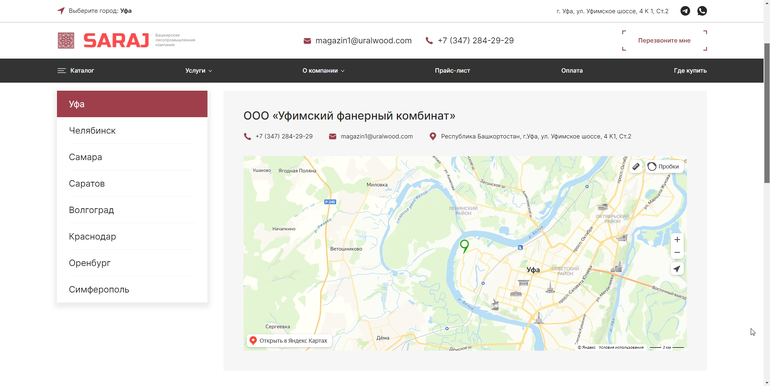Select Саратов in city list

(132, 184)
